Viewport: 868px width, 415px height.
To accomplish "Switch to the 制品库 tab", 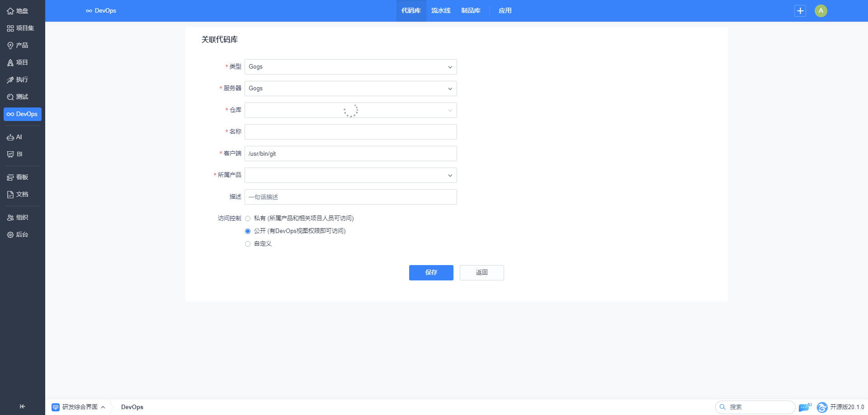I will click(x=471, y=11).
